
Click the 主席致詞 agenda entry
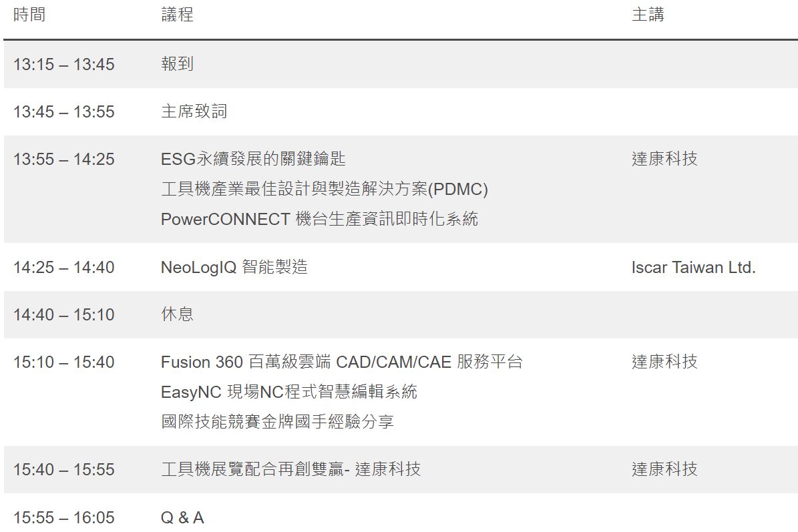click(194, 111)
